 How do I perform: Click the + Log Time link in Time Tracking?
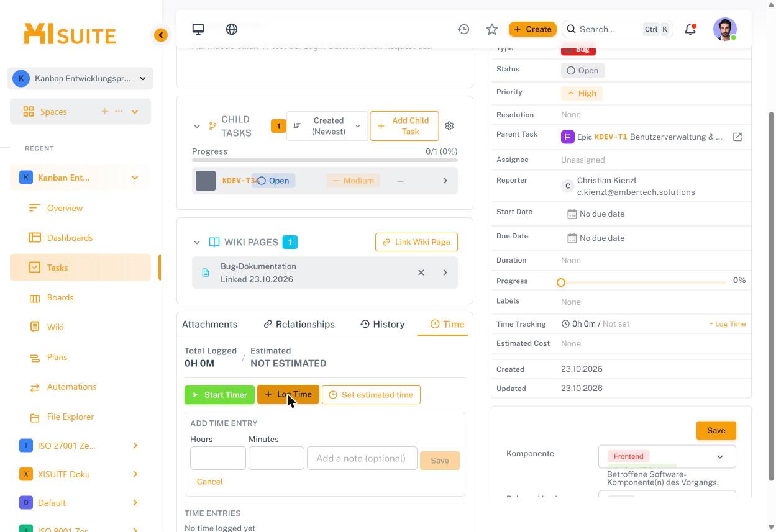tap(728, 324)
